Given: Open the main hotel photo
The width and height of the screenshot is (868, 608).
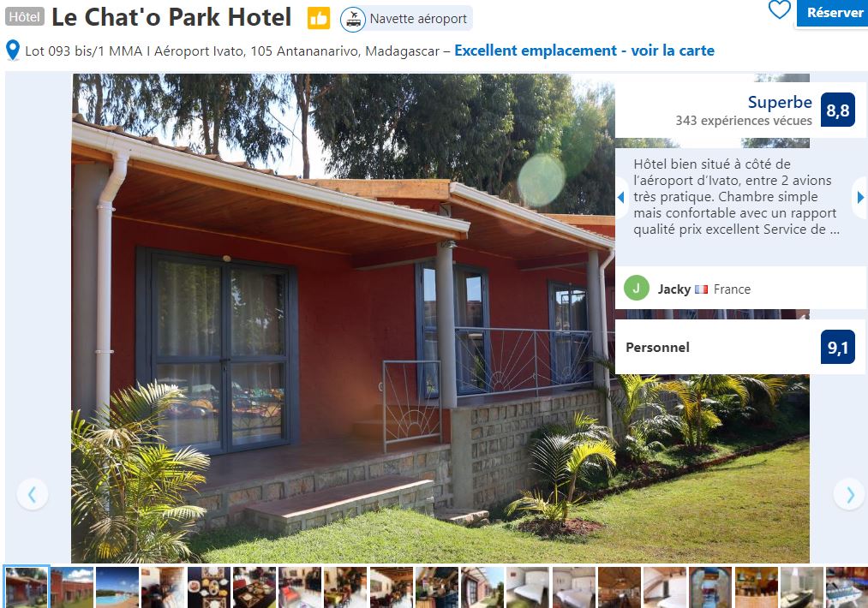Looking at the screenshot, I should click(x=344, y=318).
